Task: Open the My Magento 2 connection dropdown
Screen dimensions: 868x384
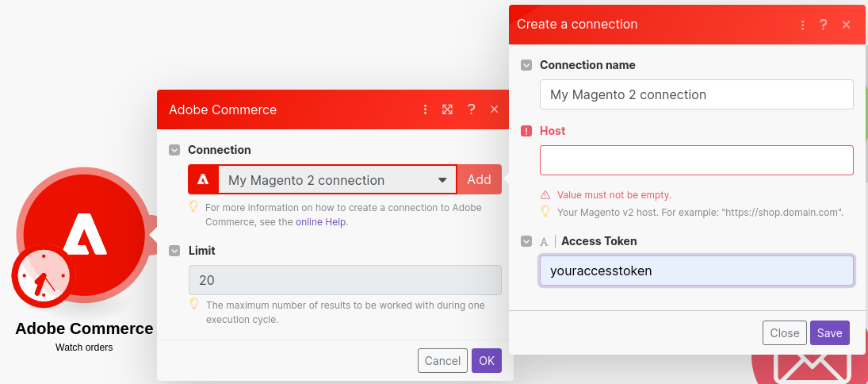Action: [x=338, y=180]
